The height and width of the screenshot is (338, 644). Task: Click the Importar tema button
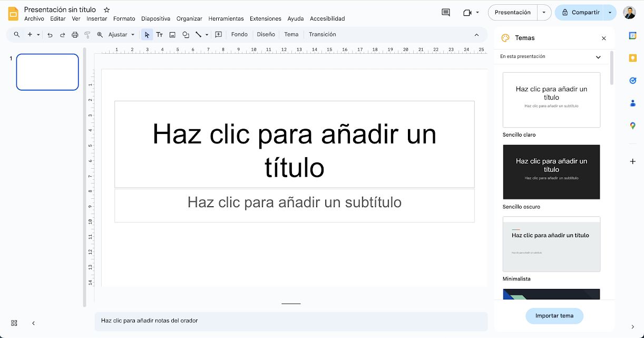(554, 316)
